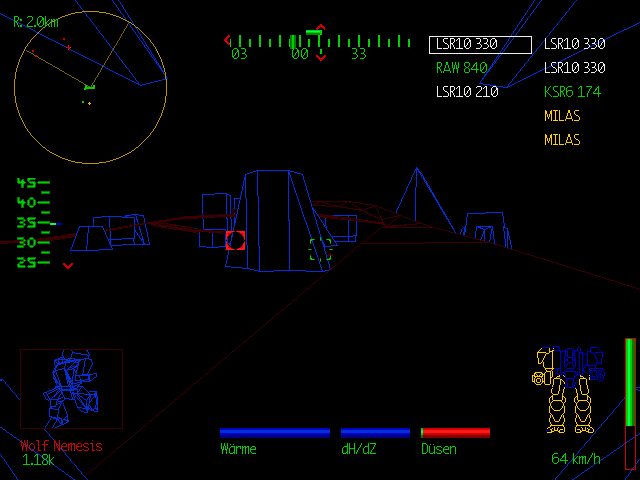Click the red target lock box on the enemy

(236, 240)
